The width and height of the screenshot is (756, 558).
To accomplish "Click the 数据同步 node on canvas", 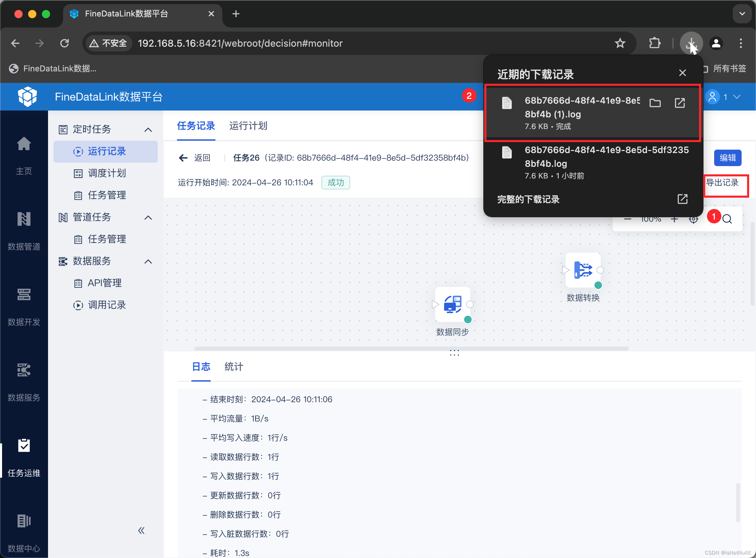I will point(452,304).
